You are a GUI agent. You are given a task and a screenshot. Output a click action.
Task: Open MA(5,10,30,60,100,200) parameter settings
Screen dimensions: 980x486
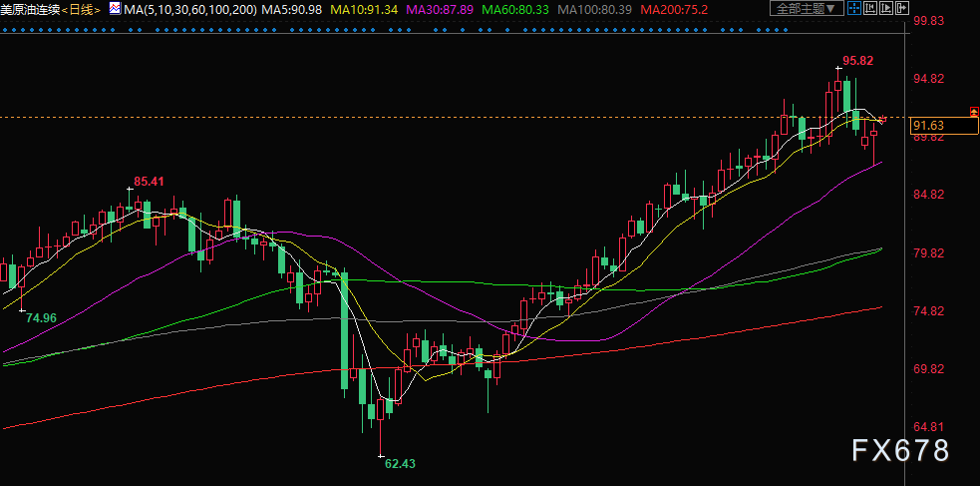point(189,9)
